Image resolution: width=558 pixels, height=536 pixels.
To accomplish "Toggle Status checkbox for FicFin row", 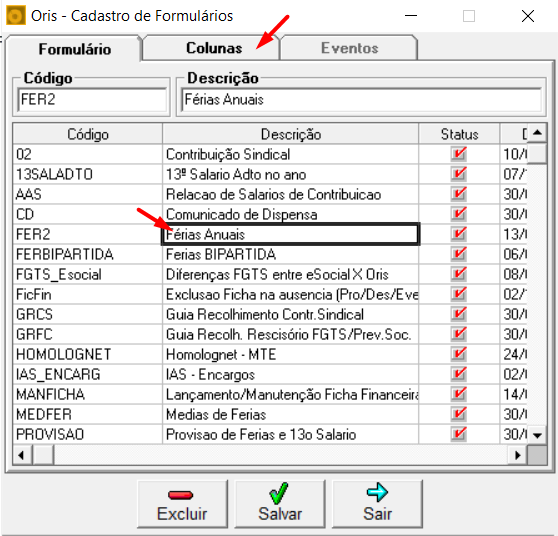I will click(x=459, y=294).
